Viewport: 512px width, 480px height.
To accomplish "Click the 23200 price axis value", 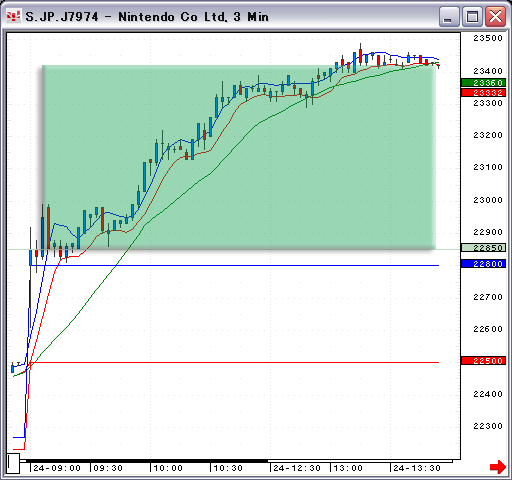I will (488, 135).
